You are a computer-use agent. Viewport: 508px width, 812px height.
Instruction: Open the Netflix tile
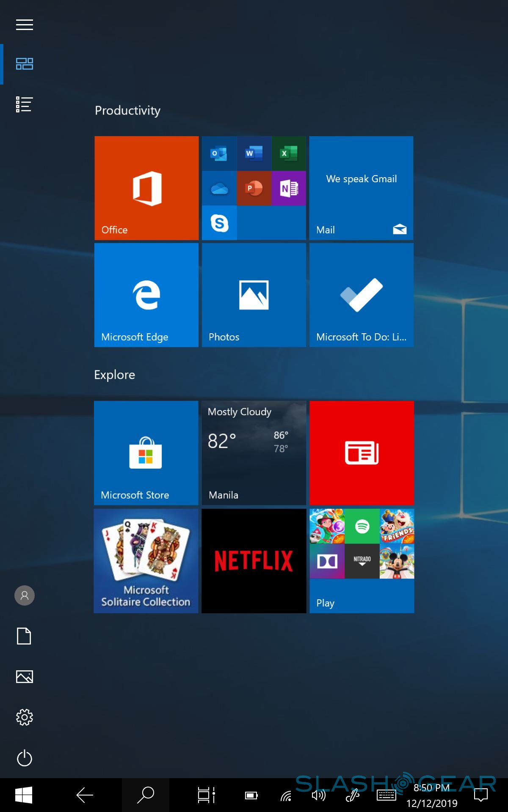[x=254, y=561]
